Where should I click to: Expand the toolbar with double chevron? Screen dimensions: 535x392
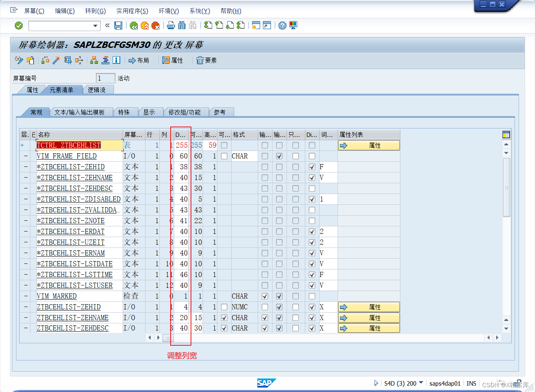[x=107, y=26]
